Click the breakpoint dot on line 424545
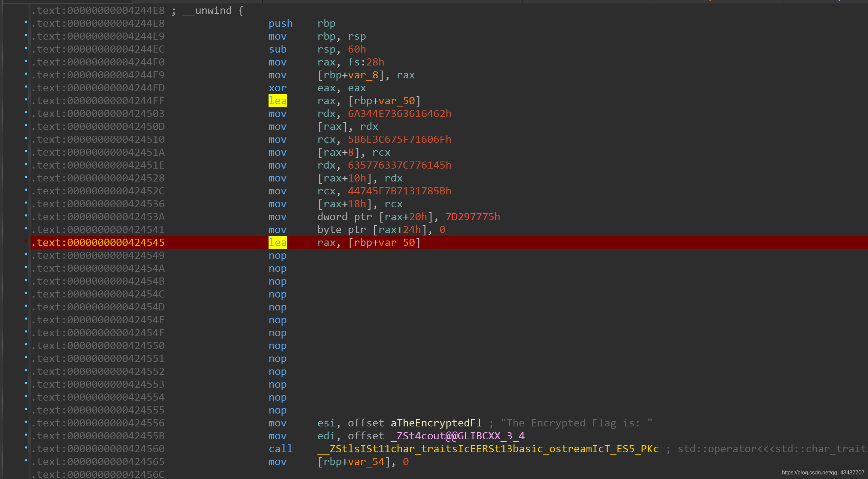868x479 pixels. (26, 241)
